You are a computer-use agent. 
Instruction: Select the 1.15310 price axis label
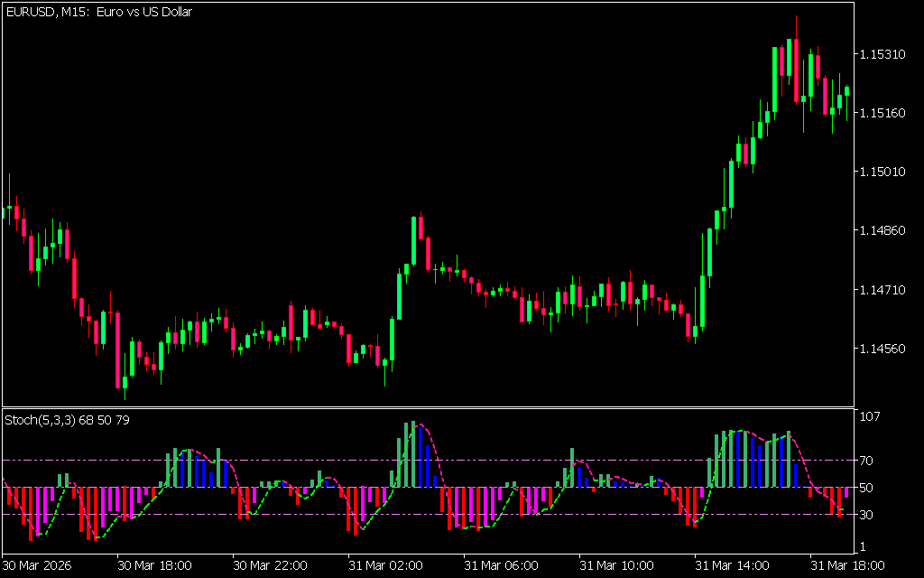coord(882,54)
